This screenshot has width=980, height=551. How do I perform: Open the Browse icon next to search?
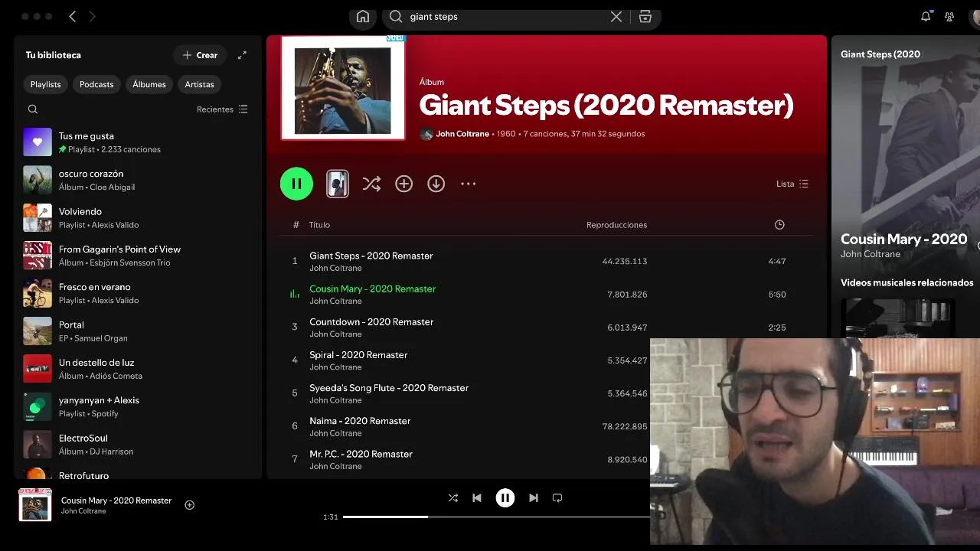[x=645, y=17]
